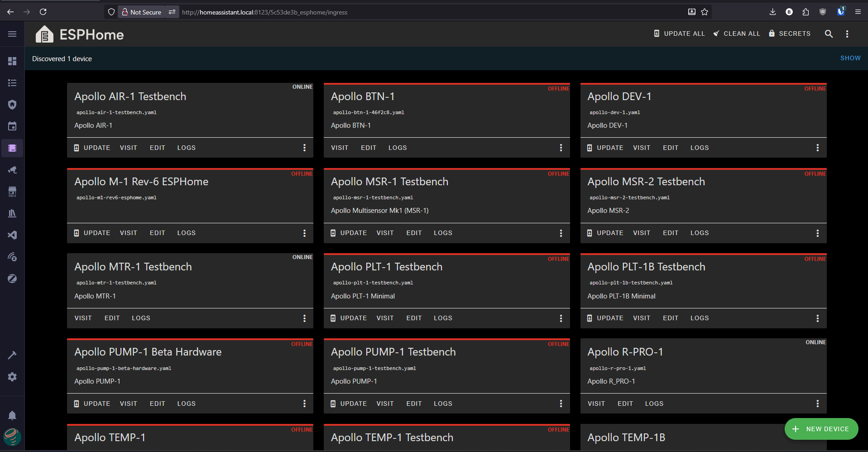Open Apollo MSR-1 Testbench three-dot menu

561,233
